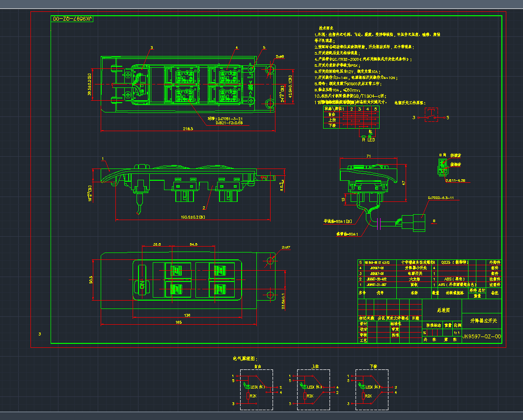
Task: Click the DJ7022-6.3-11 connector label
Action: (x=440, y=197)
